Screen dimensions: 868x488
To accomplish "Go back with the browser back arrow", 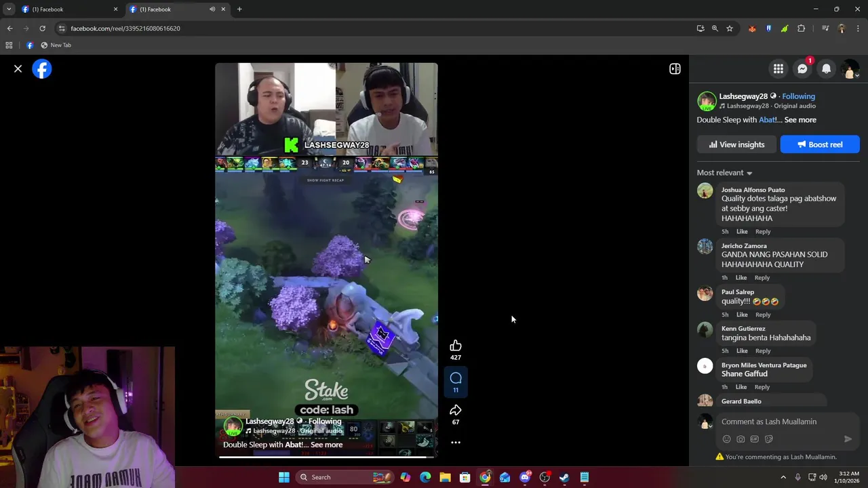I will click(9, 28).
